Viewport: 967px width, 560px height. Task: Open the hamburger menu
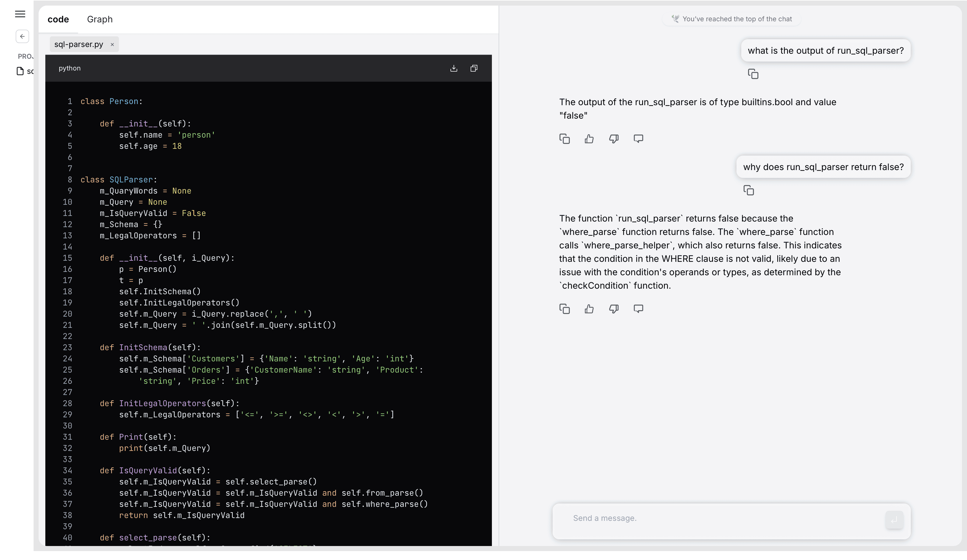pyautogui.click(x=20, y=14)
